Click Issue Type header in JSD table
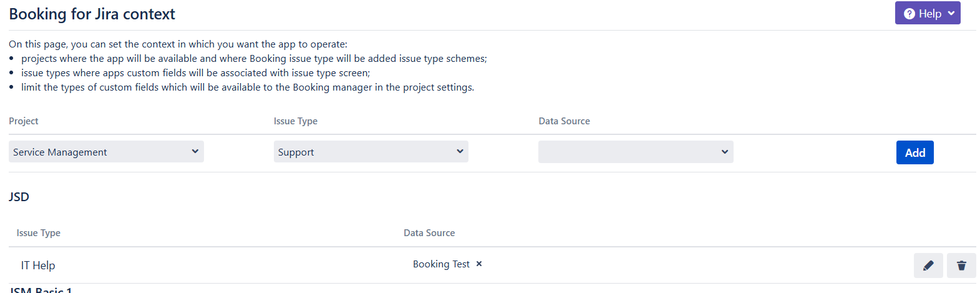980x293 pixels. pos(39,233)
